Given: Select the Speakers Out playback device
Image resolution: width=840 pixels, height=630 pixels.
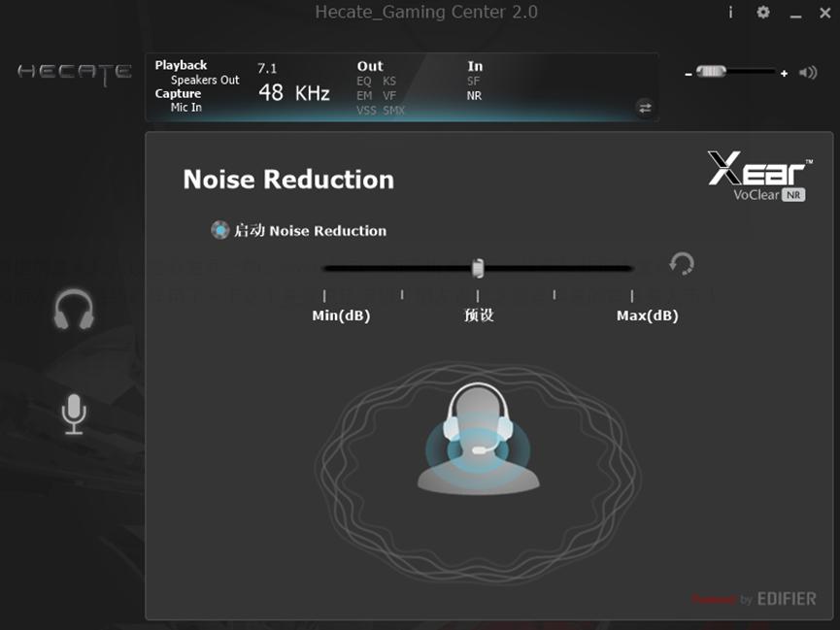Looking at the screenshot, I should [x=205, y=80].
